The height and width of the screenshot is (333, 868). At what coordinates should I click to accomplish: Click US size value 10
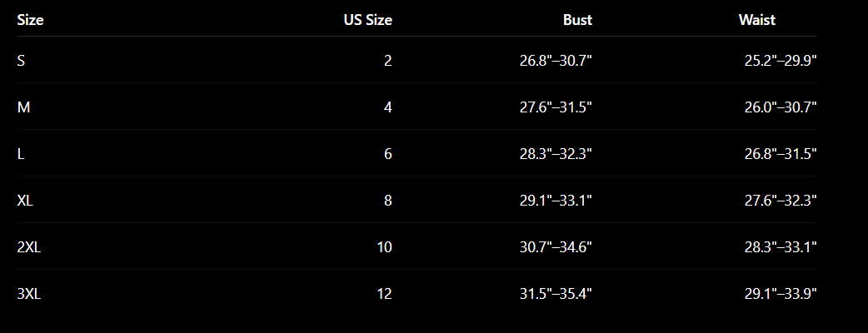click(384, 246)
